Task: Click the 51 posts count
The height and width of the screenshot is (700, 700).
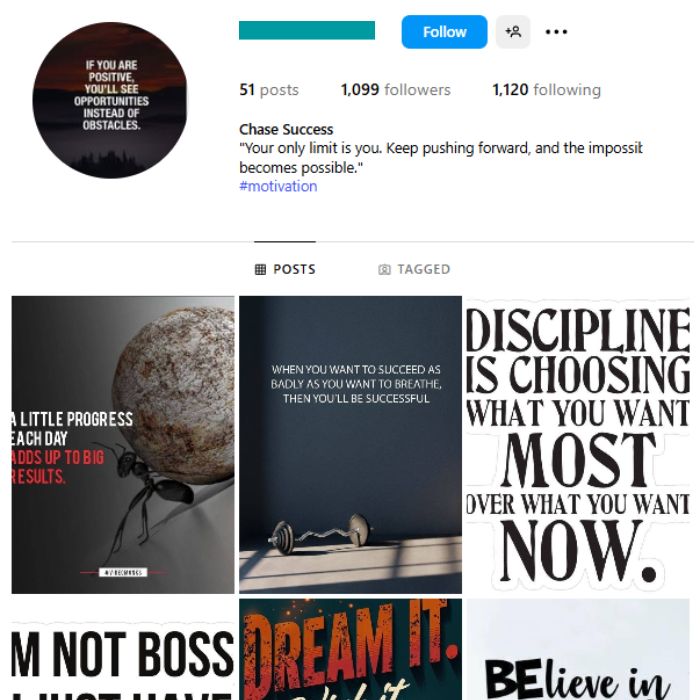Action: click(x=269, y=90)
